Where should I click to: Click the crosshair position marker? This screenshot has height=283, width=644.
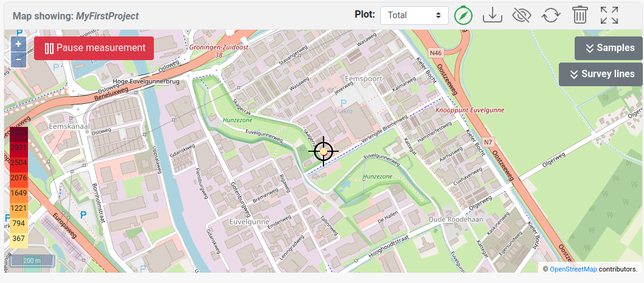point(324,151)
